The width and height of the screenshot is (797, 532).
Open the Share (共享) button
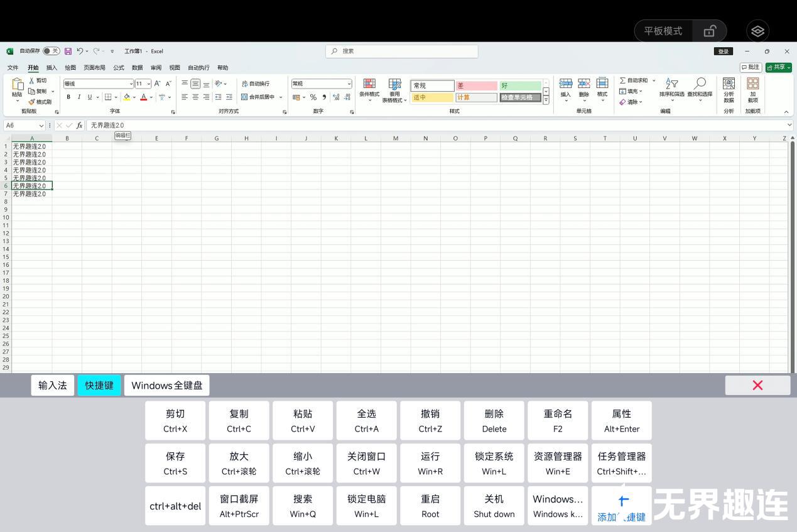pos(779,67)
